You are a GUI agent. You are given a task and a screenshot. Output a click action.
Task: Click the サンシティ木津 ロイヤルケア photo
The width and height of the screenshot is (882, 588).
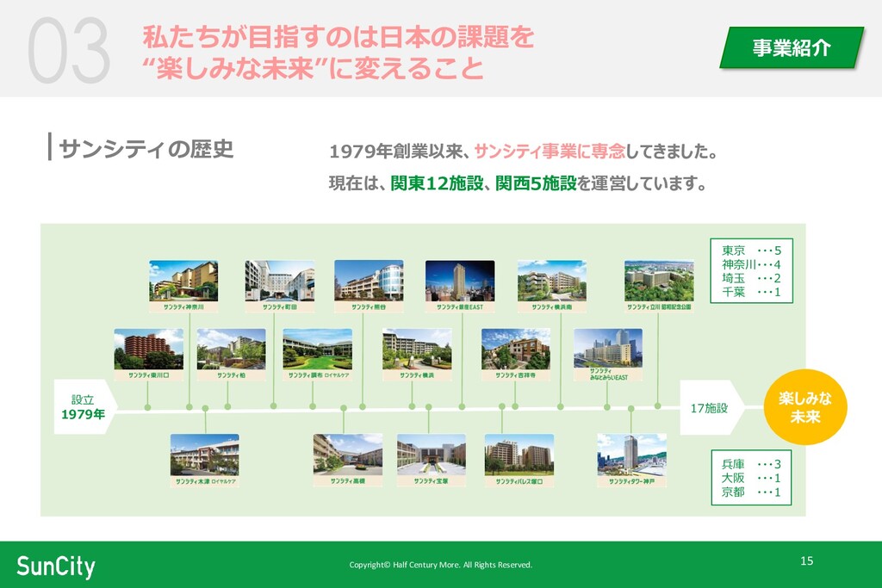tap(205, 455)
